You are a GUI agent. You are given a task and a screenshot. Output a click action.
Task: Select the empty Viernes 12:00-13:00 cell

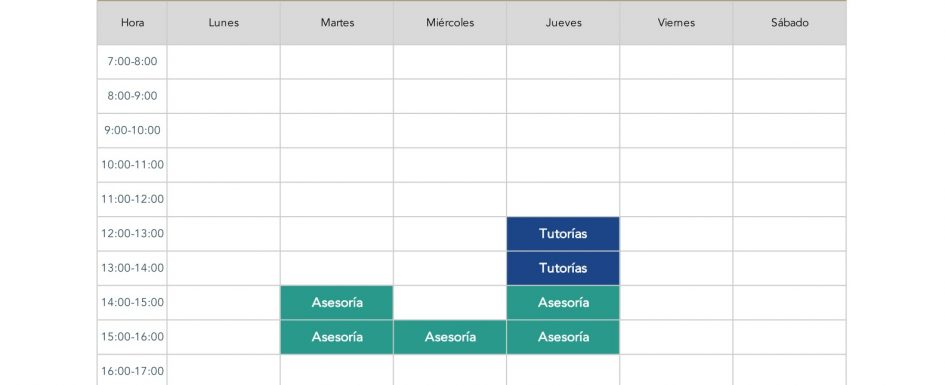tap(676, 234)
